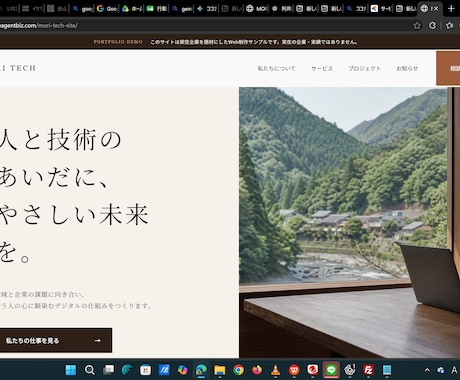The height and width of the screenshot is (380, 460).
Task: Click the PORTFOLIO DEMO banner label
Action: [x=118, y=42]
